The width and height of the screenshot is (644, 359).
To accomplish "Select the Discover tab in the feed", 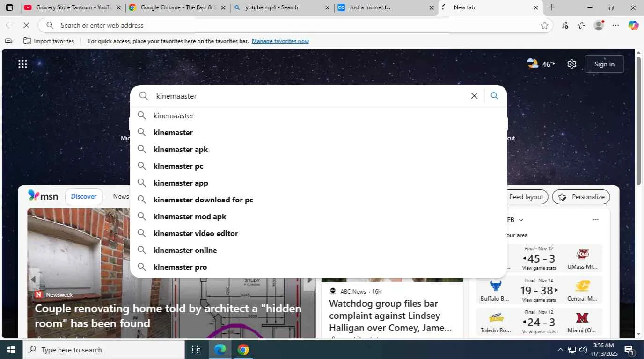I will [84, 197].
